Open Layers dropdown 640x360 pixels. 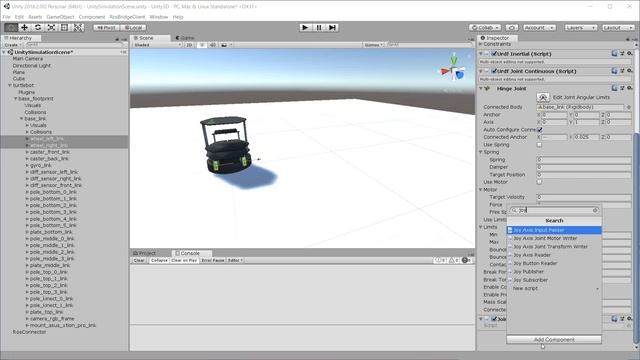coord(580,27)
